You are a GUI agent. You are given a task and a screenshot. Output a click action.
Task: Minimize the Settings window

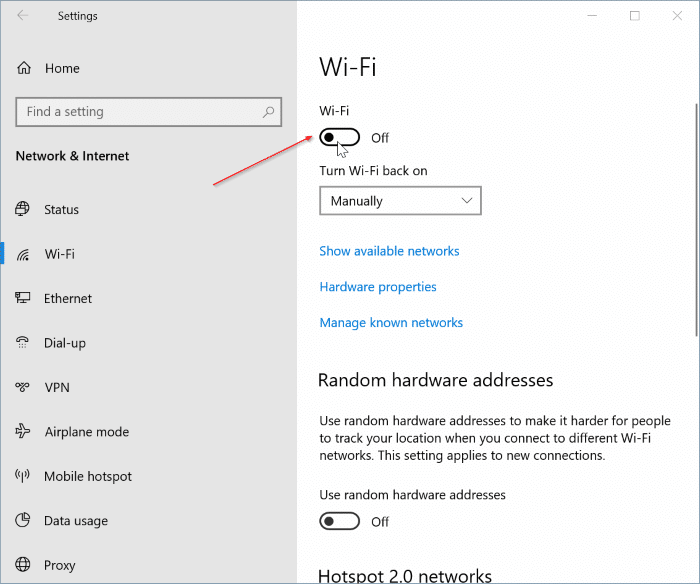coord(592,16)
